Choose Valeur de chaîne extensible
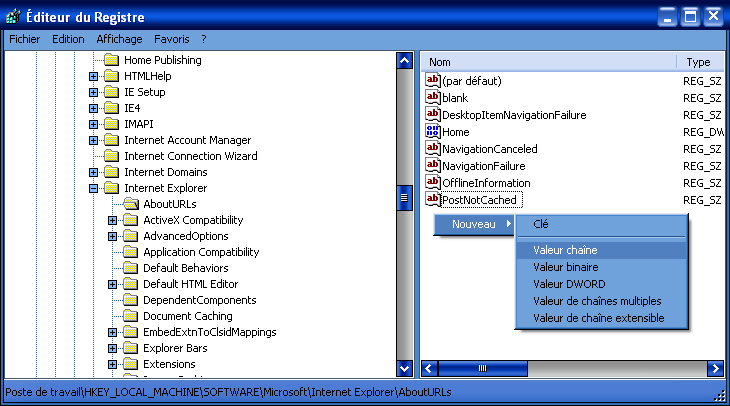The image size is (730, 406). (x=601, y=318)
